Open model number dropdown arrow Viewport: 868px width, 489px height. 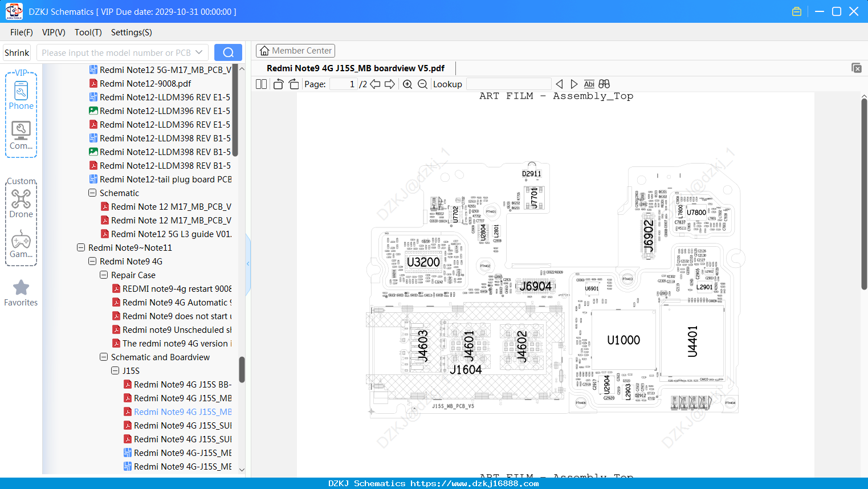[199, 52]
